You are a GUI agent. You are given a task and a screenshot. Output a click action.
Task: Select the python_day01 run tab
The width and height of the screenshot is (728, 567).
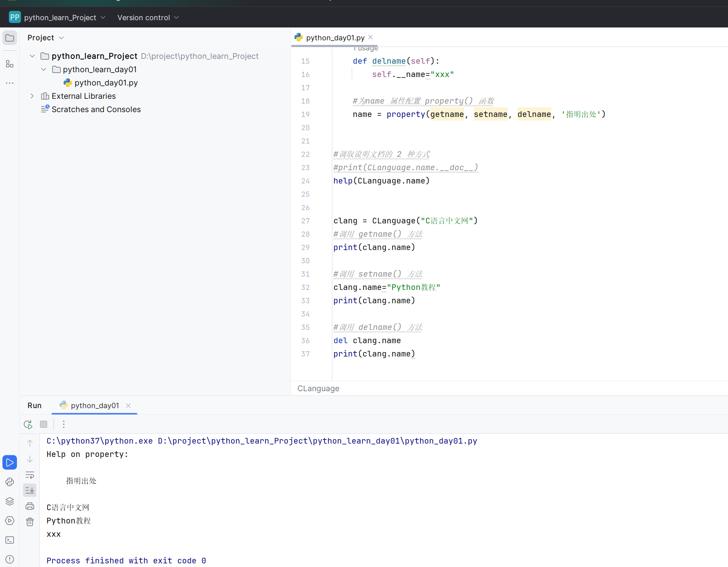95,405
